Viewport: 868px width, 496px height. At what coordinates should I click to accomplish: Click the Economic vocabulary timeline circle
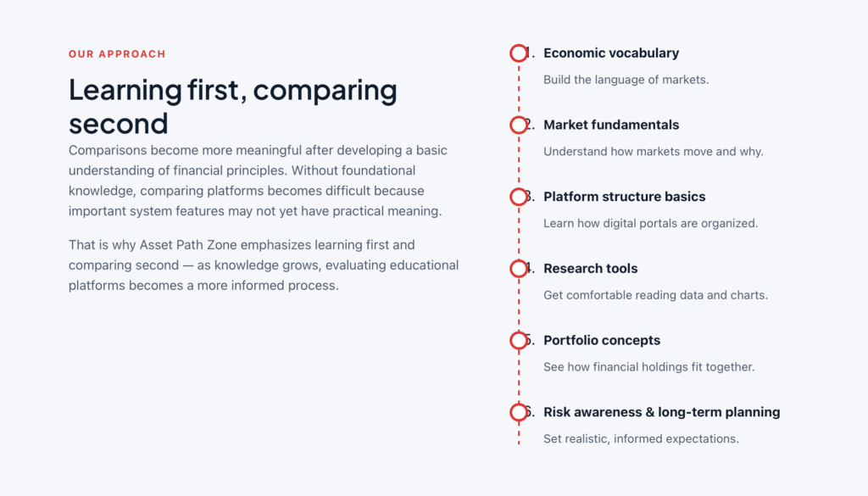pyautogui.click(x=519, y=53)
